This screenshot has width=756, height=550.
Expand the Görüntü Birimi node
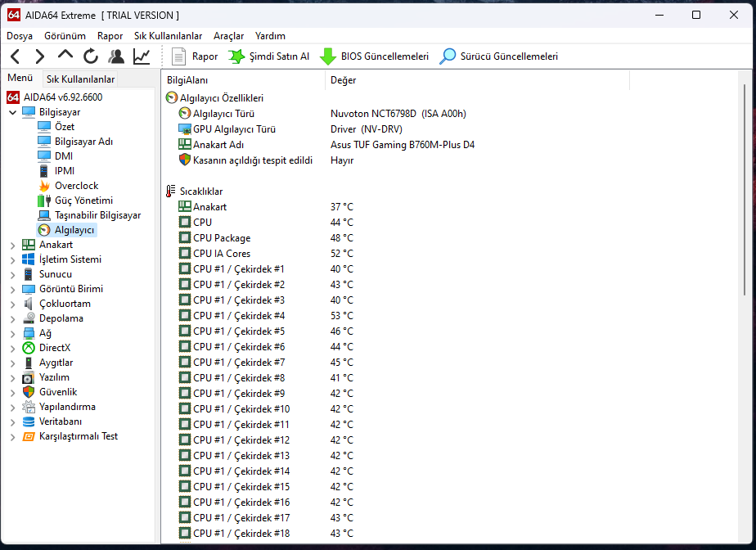(x=12, y=290)
